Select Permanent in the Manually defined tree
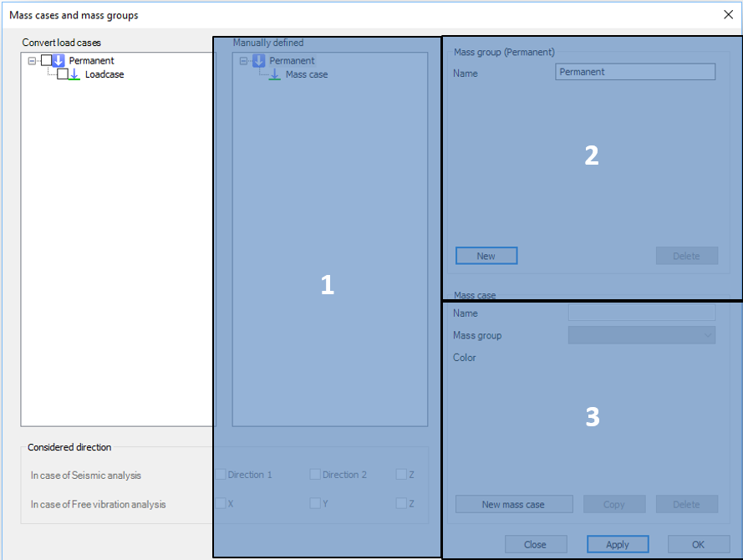 coord(292,61)
